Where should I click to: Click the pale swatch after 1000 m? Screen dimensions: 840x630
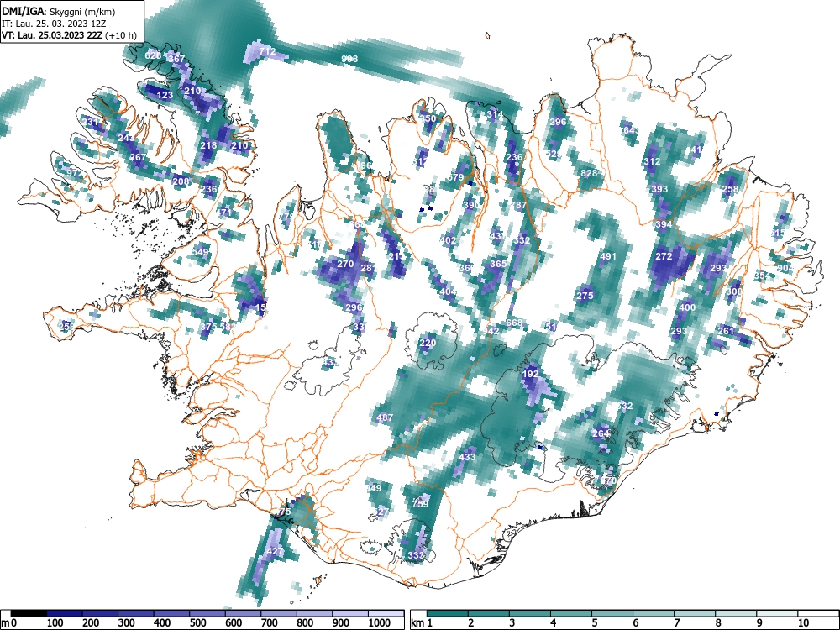(x=386, y=613)
